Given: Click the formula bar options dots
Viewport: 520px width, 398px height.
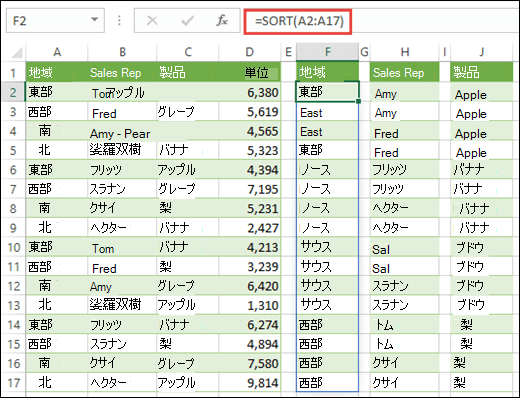Looking at the screenshot, I should point(119,21).
